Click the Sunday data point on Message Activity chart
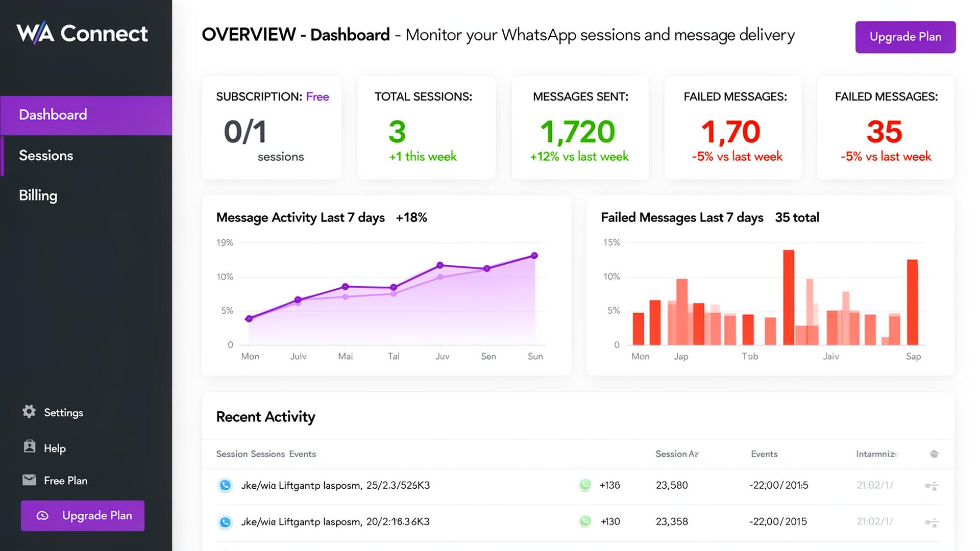 pyautogui.click(x=534, y=255)
